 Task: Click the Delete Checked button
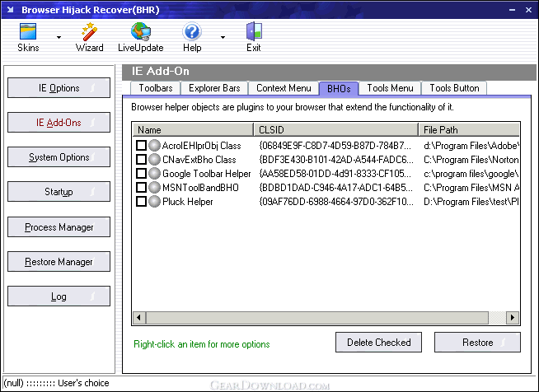[378, 343]
